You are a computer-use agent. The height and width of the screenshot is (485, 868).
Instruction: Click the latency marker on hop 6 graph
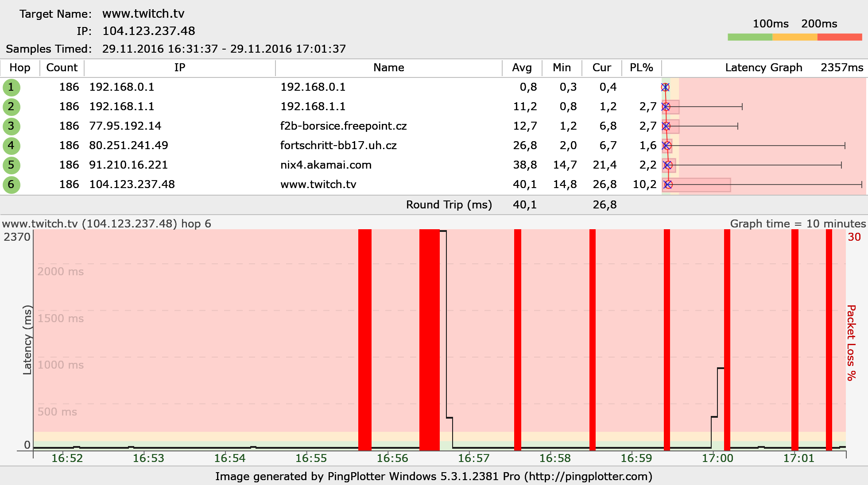coord(668,185)
